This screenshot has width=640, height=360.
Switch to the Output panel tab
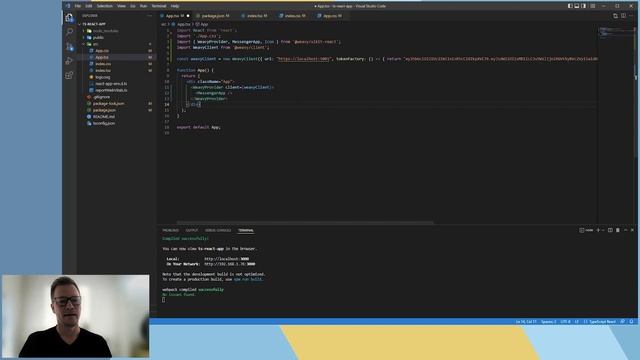[191, 230]
